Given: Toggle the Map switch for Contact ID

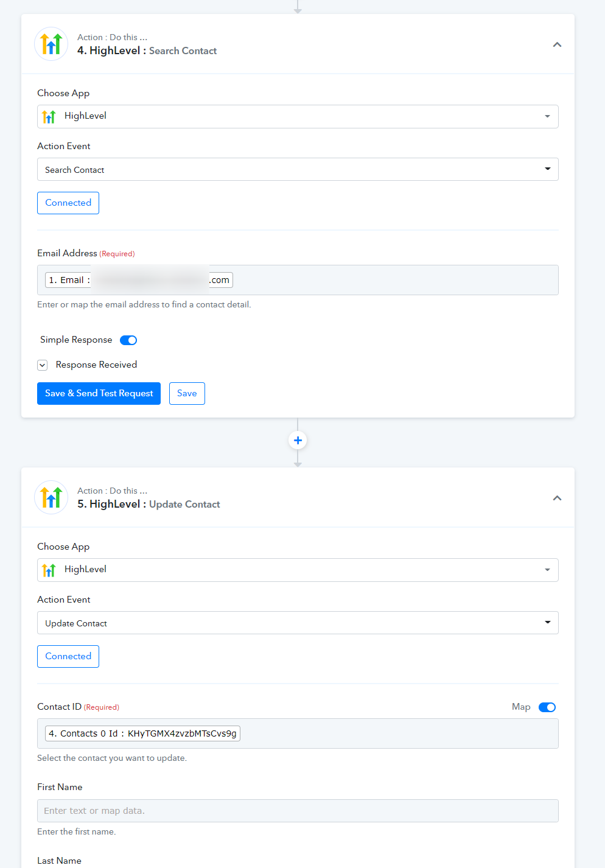Looking at the screenshot, I should pos(547,707).
